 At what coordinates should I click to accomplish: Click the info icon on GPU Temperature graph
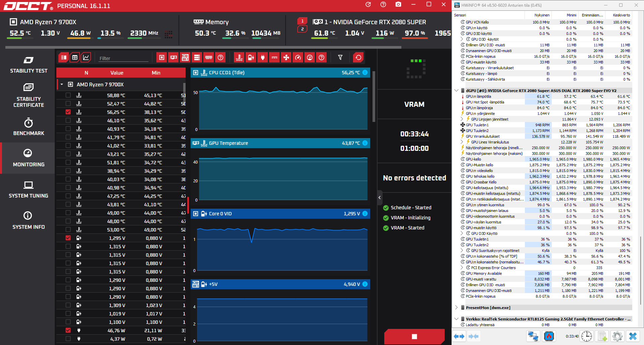click(365, 143)
